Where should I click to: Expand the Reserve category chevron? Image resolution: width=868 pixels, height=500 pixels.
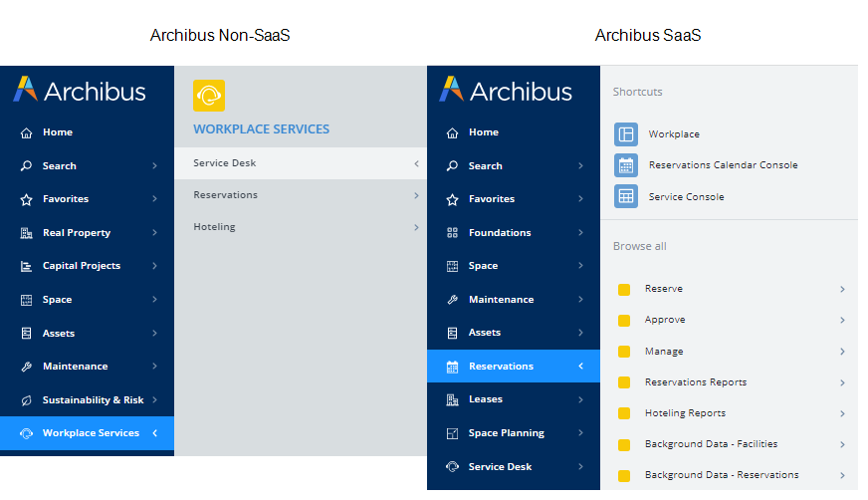(x=842, y=289)
